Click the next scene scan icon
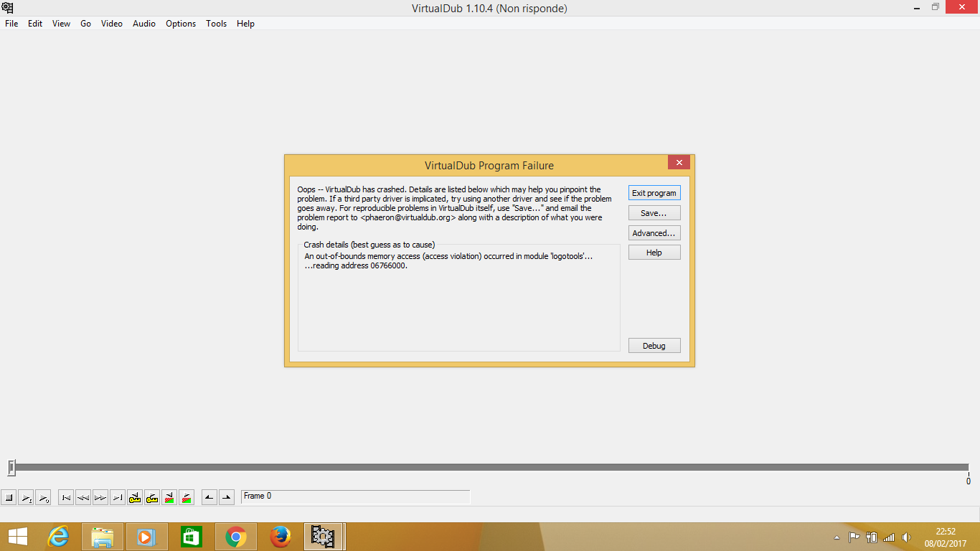The height and width of the screenshot is (551, 980). click(187, 497)
